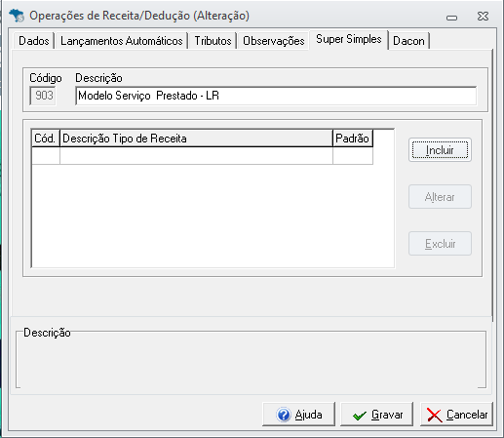
Task: Go to the Tributos tab
Action: coord(213,41)
